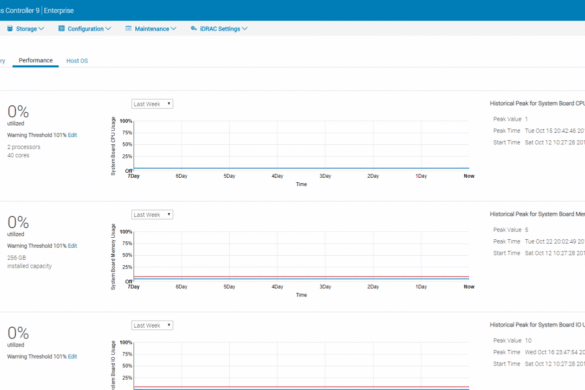Expand the Storage dropdown chevron
Viewport: 585px width, 390px height.
click(x=41, y=29)
